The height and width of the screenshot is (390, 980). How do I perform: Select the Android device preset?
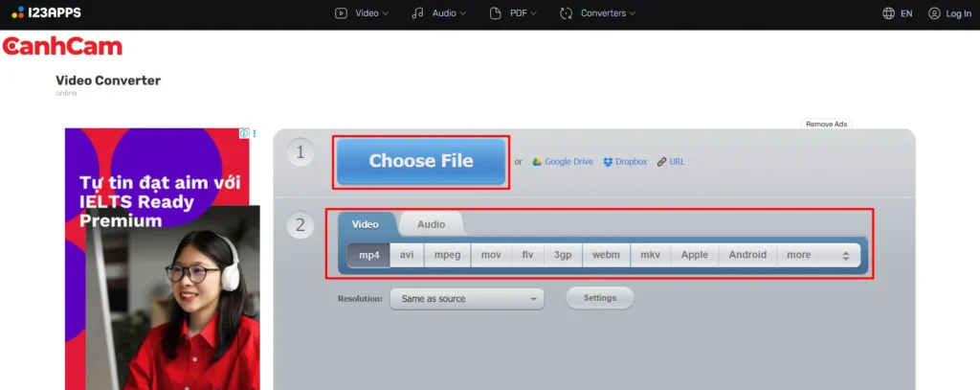click(x=747, y=255)
